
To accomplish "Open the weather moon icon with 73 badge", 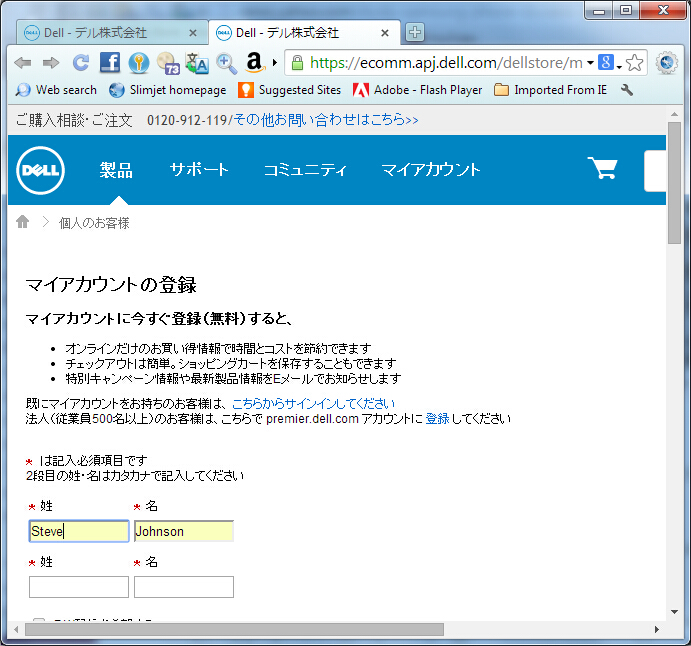I will pyautogui.click(x=168, y=63).
